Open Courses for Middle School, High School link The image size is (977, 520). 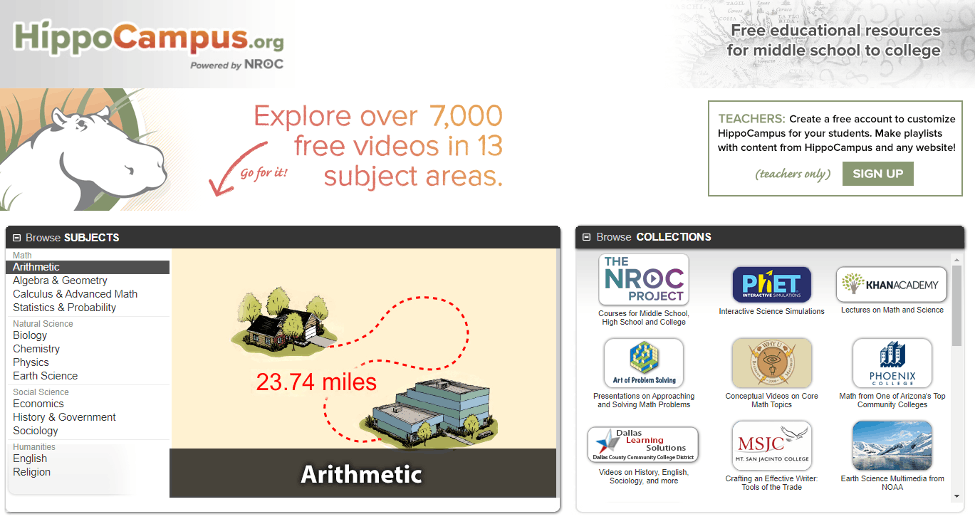(x=644, y=318)
